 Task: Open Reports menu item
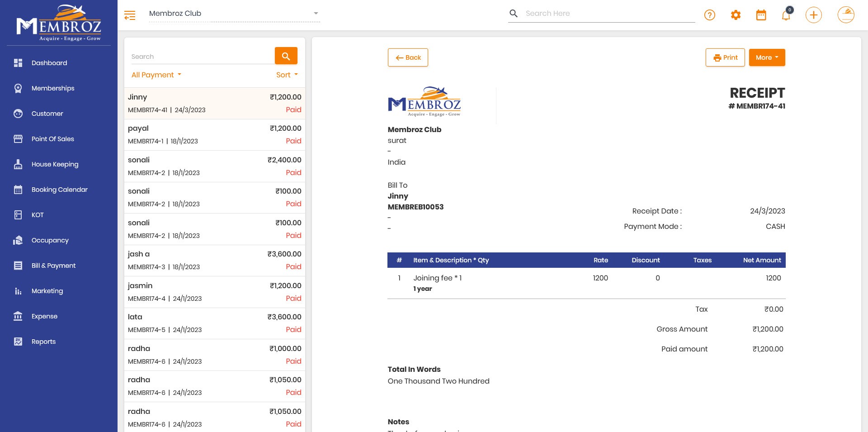point(44,342)
